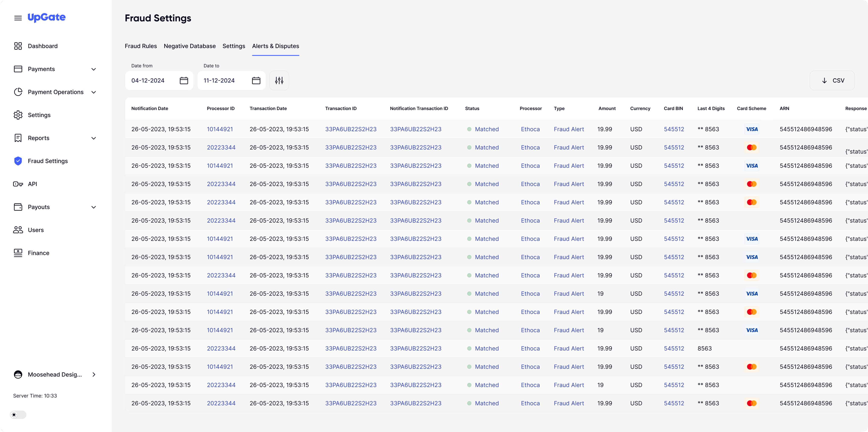Open the Date to calendar icon
Viewport: 868px width, 432px height.
[x=256, y=81]
